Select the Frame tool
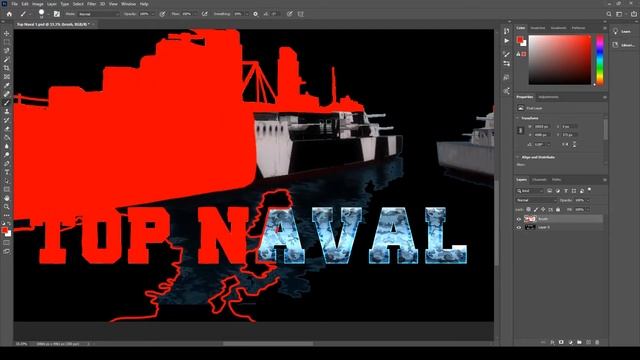The height and width of the screenshot is (360, 640). (x=7, y=77)
